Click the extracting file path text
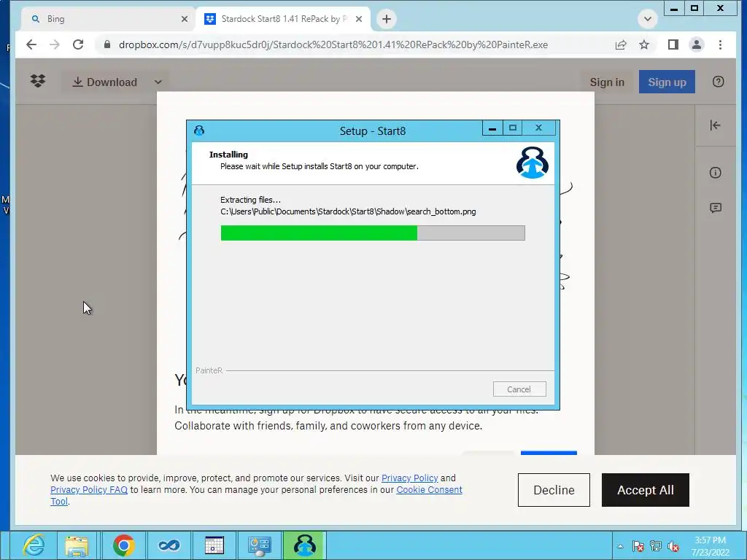 (348, 211)
